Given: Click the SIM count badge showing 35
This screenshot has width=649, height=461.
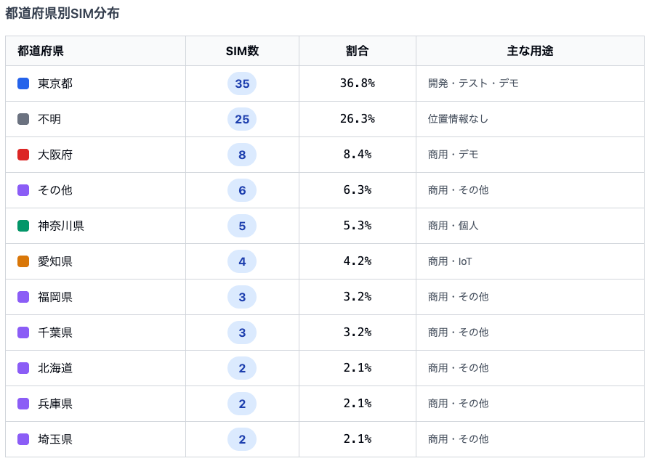Looking at the screenshot, I should tap(242, 84).
